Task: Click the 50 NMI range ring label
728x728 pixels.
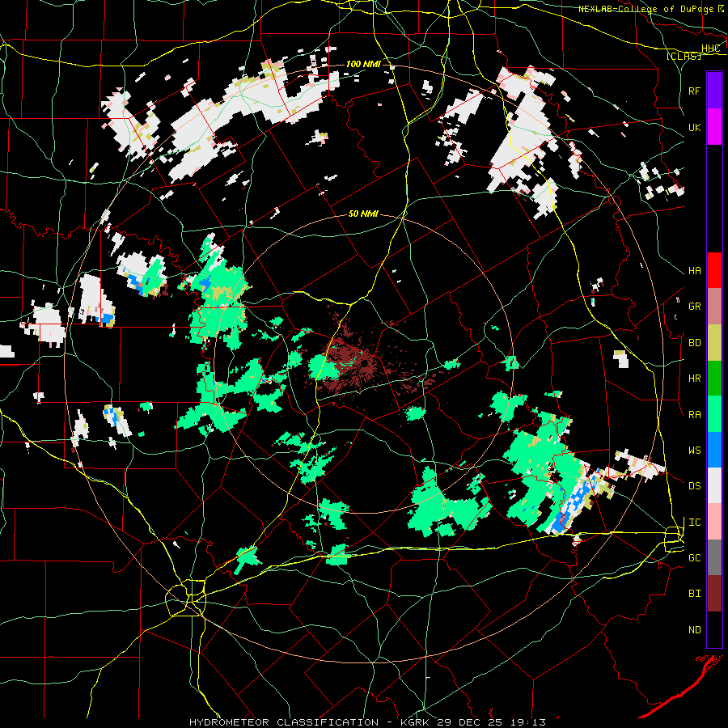Action: tap(363, 214)
